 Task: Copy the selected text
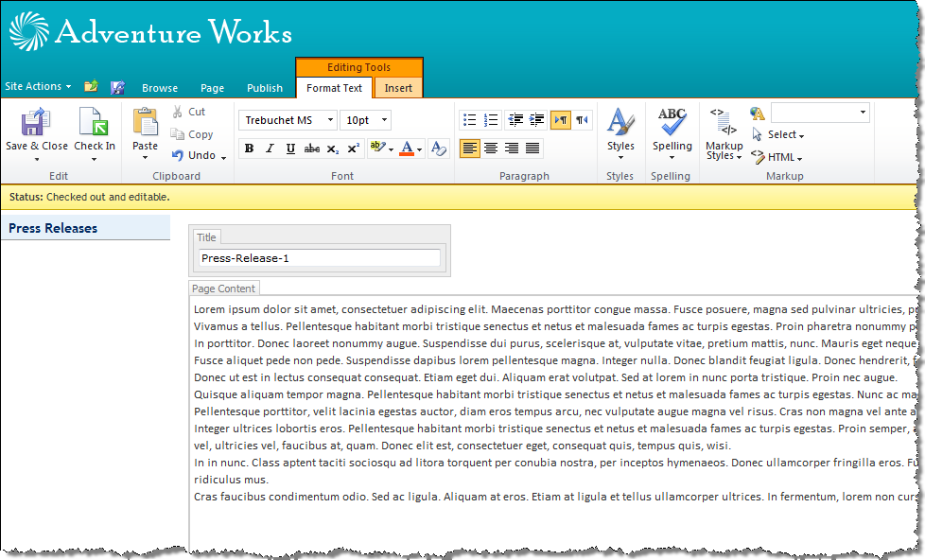(x=192, y=134)
